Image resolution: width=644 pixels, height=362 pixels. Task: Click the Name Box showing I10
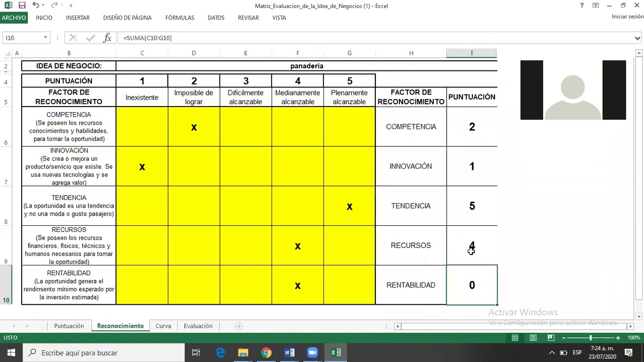[23, 38]
